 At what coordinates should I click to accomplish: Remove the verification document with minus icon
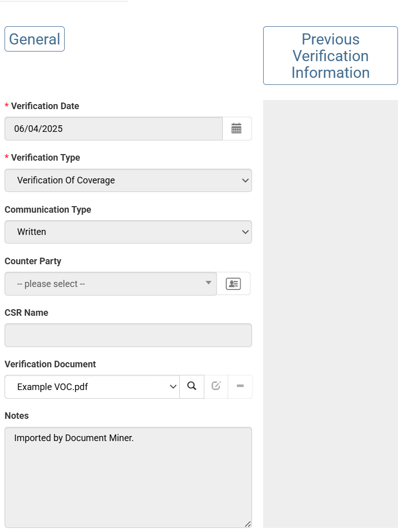[240, 386]
